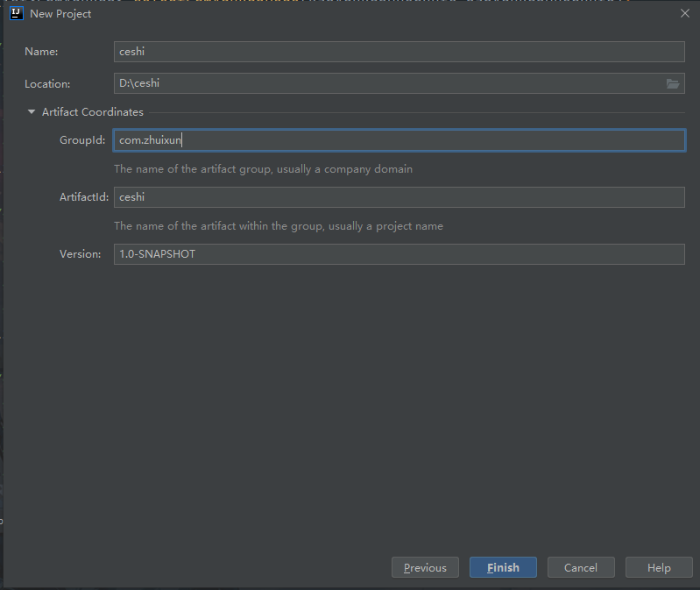This screenshot has height=590, width=700.
Task: Click the "Location:" label
Action: click(47, 84)
